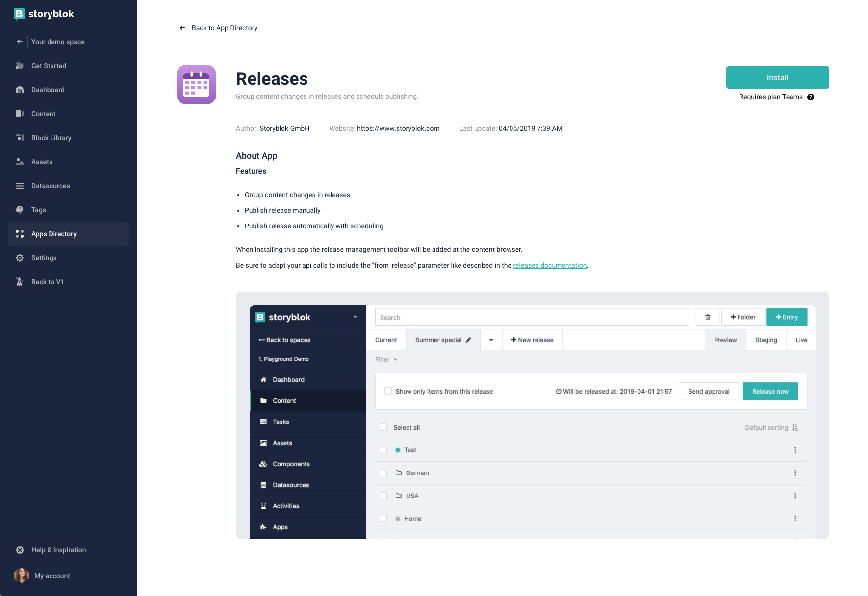868x596 pixels.
Task: Click the Release now button
Action: 770,391
